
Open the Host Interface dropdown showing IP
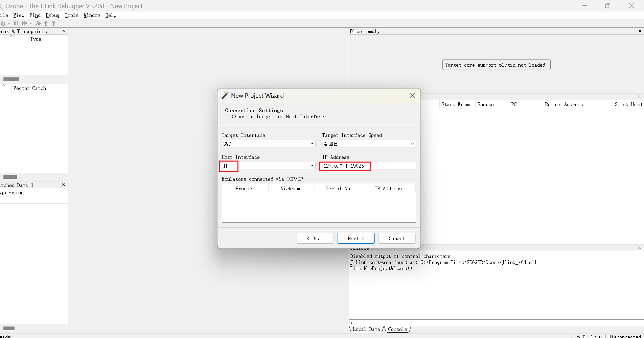(x=268, y=166)
